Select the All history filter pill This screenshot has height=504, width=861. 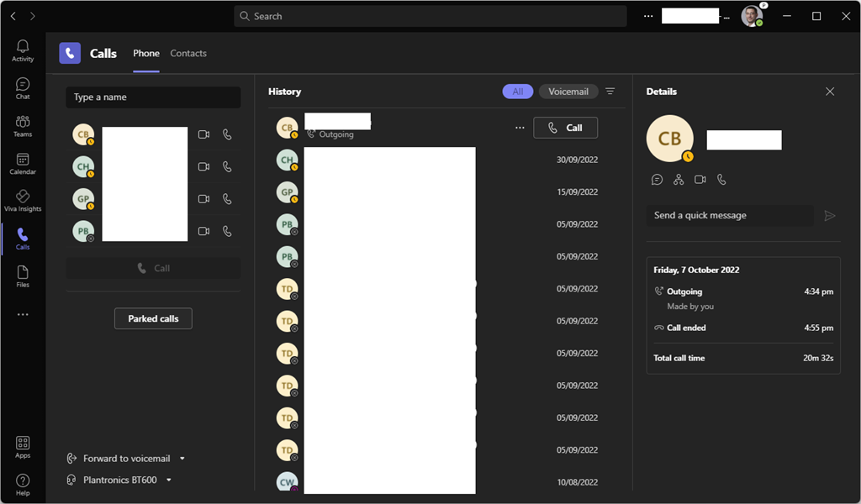pos(518,92)
